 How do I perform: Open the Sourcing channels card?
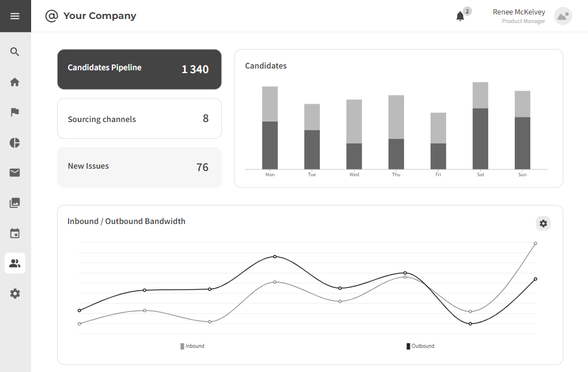[x=139, y=119]
